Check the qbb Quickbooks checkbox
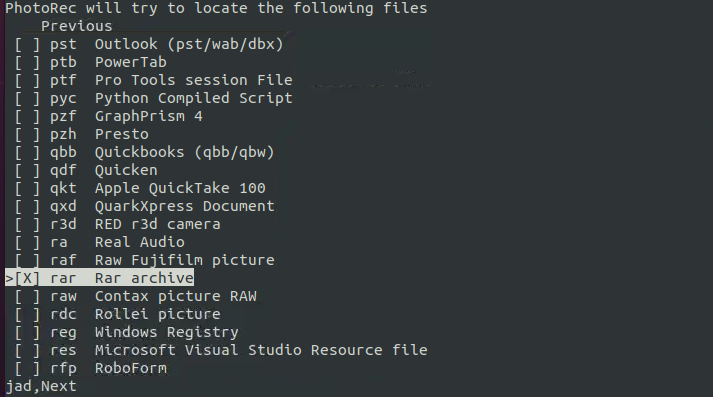 tap(27, 152)
